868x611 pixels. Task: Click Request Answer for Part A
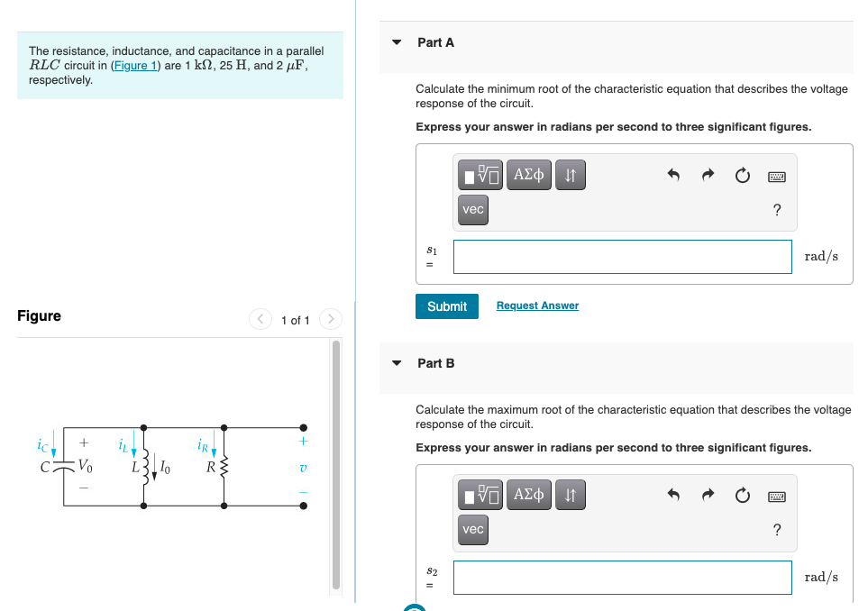pos(536,306)
